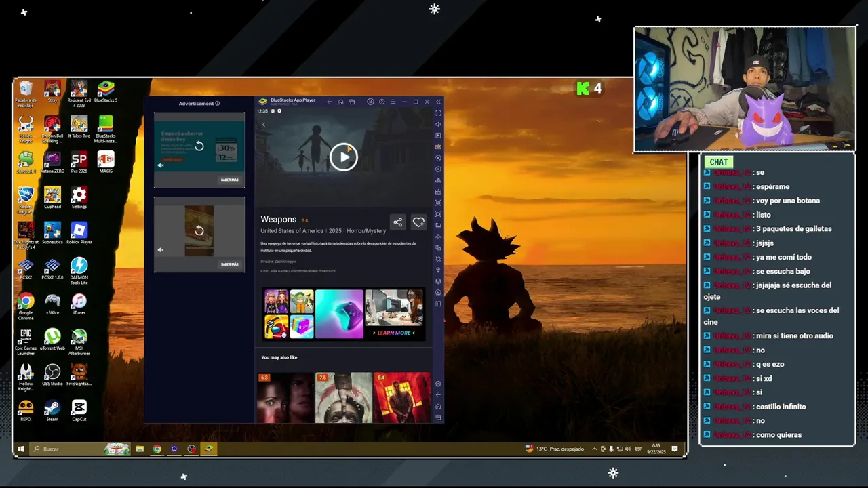
Task: Open the BlueStacks settings gear
Action: (438, 384)
